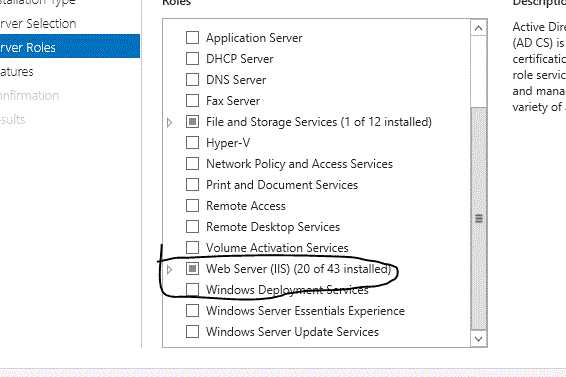Click the roles list scroll up arrow
The height and width of the screenshot is (377, 566).
point(479,28)
